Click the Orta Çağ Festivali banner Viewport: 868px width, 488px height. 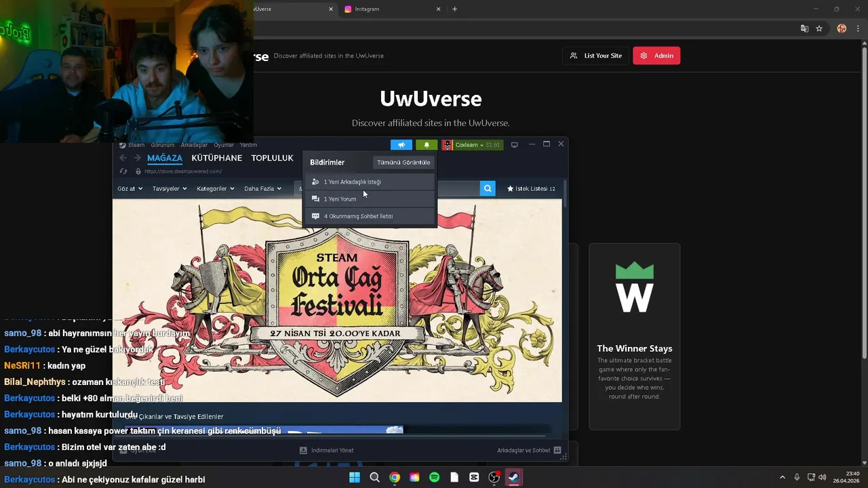[337, 300]
